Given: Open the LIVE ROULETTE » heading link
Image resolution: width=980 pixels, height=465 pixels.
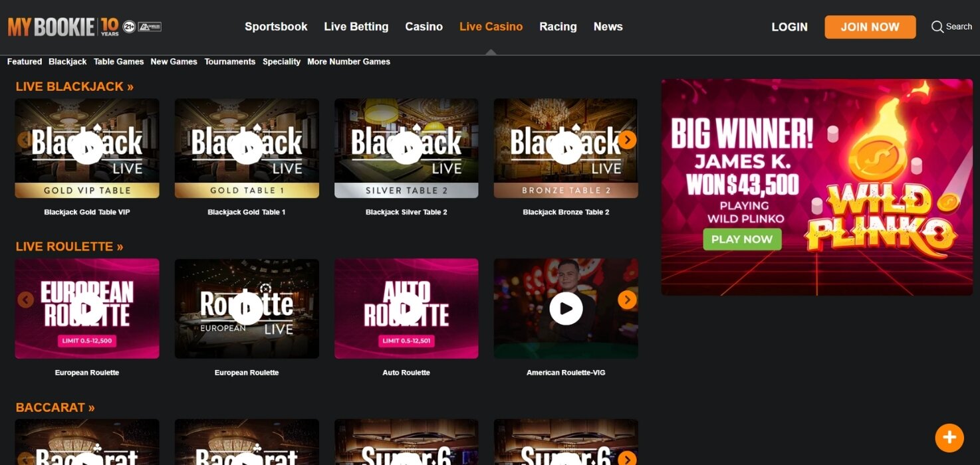Looking at the screenshot, I should point(69,246).
